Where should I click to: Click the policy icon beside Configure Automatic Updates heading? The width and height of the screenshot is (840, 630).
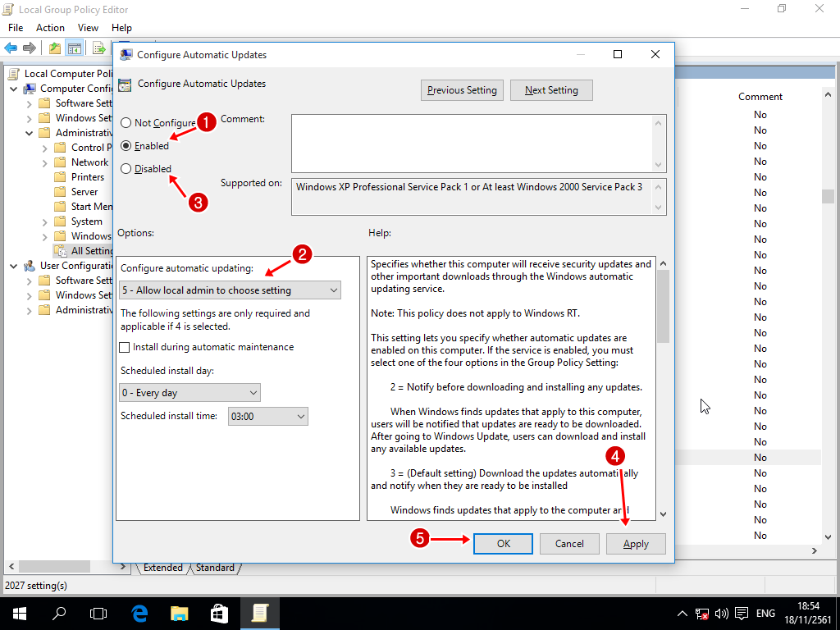coord(125,84)
